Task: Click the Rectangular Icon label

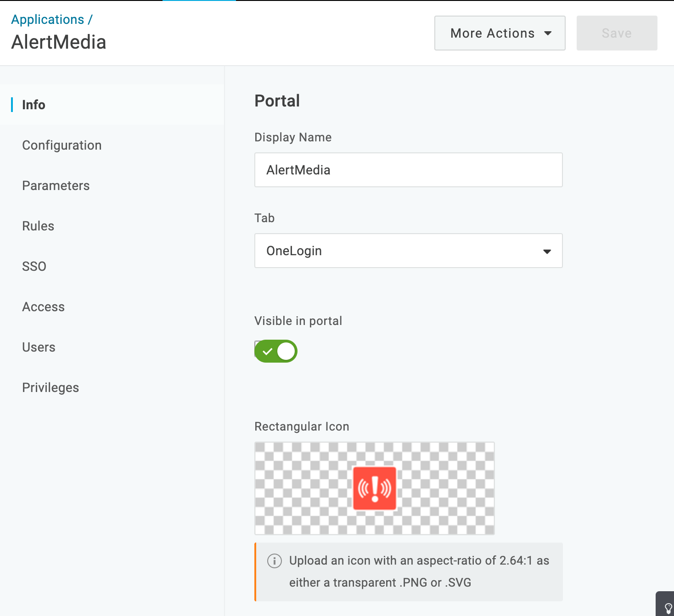Action: click(302, 426)
